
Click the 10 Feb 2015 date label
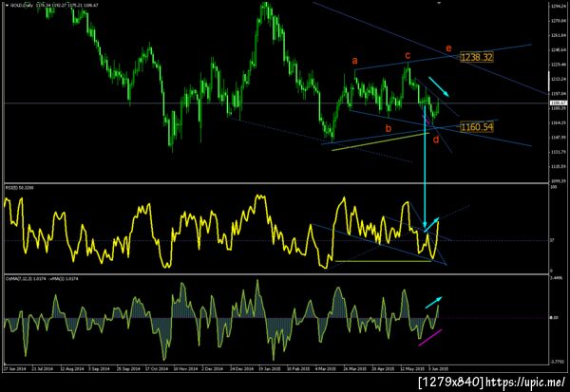(x=298, y=369)
